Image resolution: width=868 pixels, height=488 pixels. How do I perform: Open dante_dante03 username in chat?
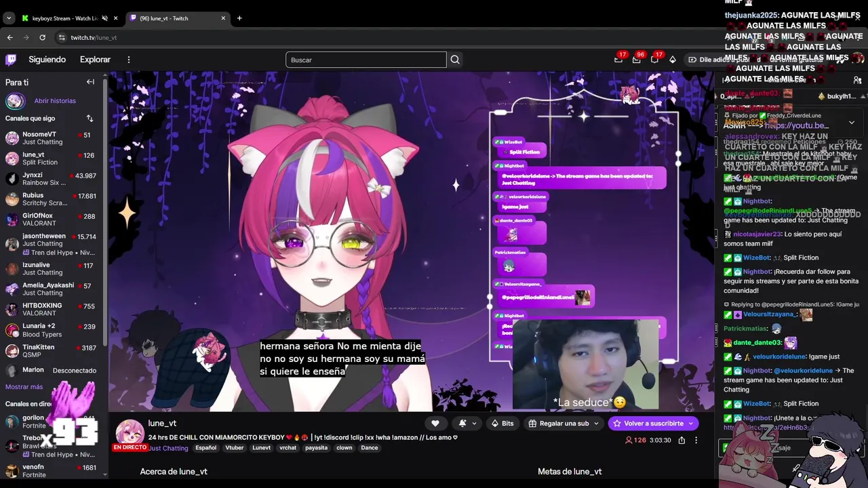pyautogui.click(x=757, y=343)
